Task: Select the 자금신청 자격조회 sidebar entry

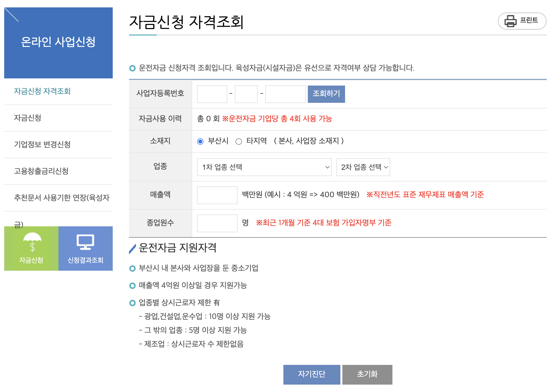Action: (x=42, y=91)
